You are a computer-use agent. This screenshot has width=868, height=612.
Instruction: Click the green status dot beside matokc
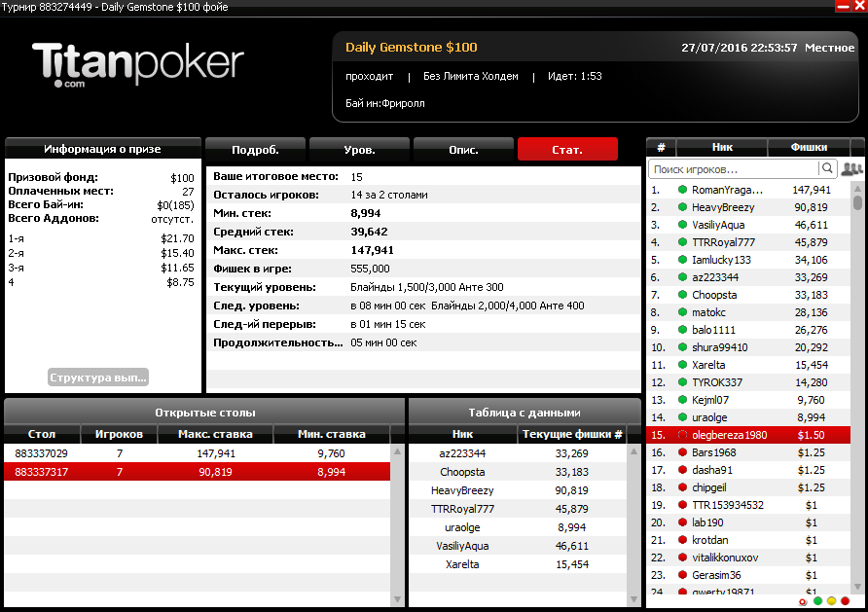coord(682,312)
